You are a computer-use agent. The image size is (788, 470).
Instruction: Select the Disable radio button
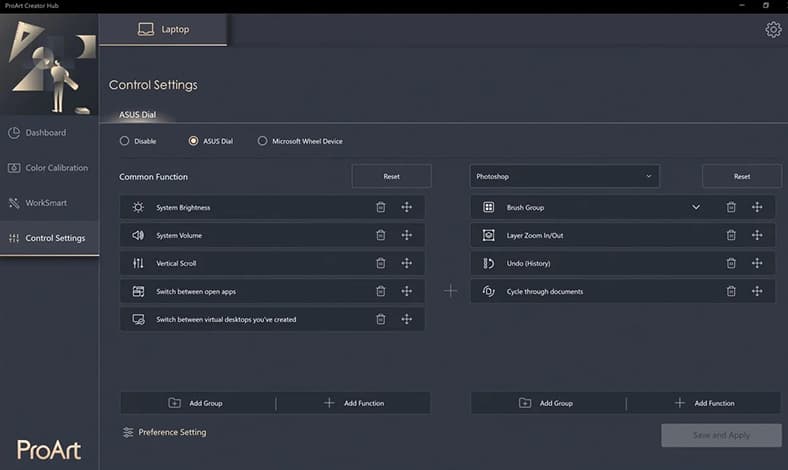pos(124,141)
